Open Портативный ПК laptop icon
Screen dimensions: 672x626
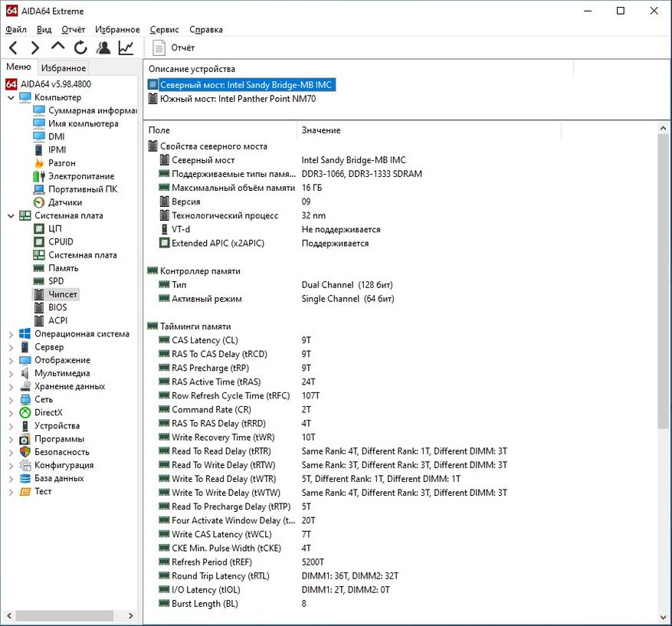click(x=39, y=189)
